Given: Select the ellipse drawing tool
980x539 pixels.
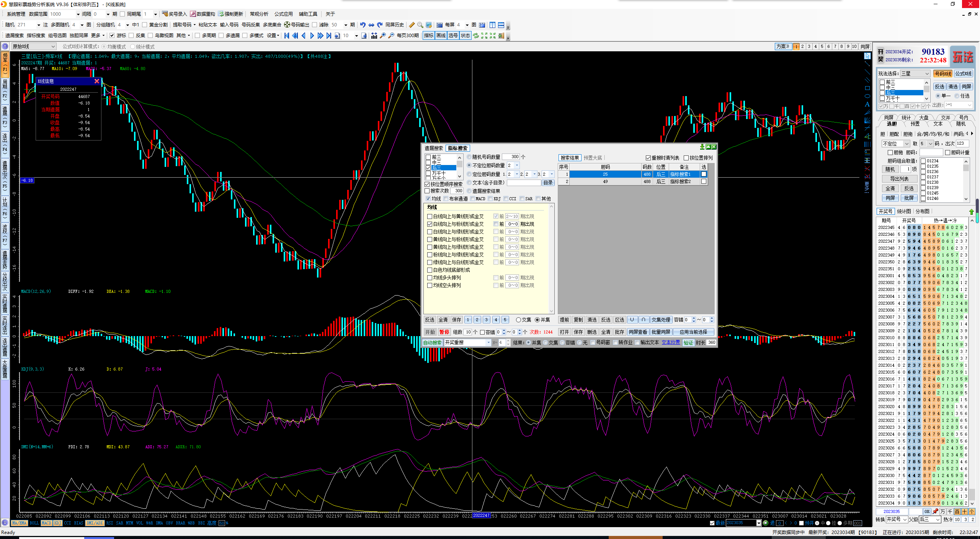Looking at the screenshot, I should pyautogui.click(x=867, y=96).
